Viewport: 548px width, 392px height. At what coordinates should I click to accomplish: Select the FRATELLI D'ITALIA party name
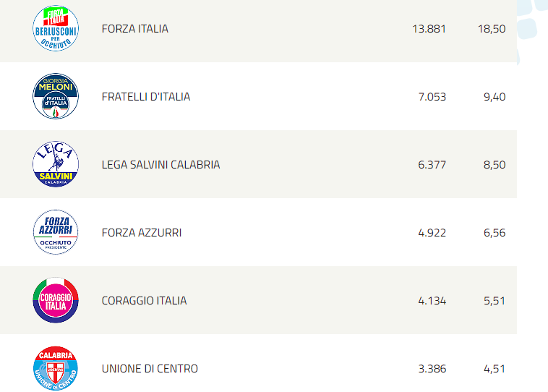click(146, 96)
